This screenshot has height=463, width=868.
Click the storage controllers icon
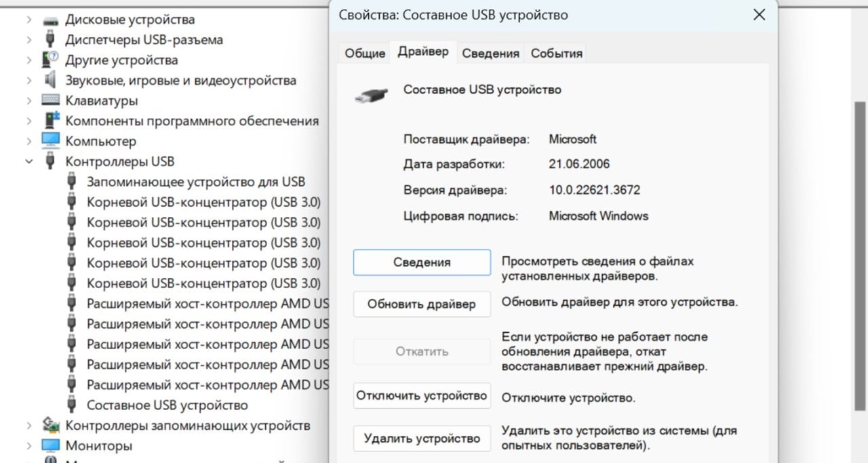coord(50,425)
